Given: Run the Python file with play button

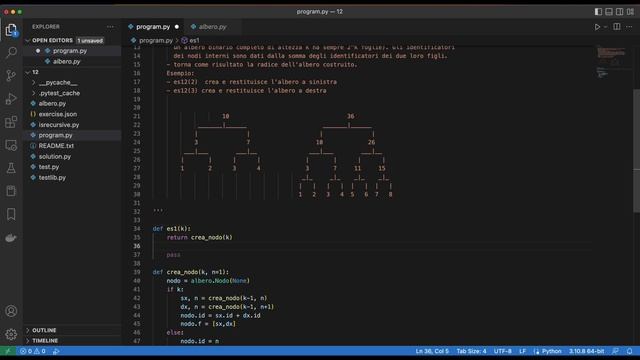Looking at the screenshot, I should (597, 27).
